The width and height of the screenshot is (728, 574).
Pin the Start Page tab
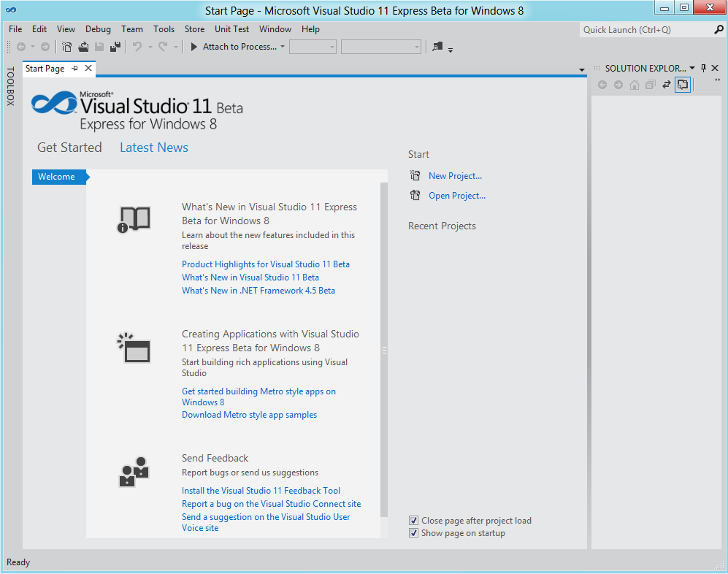tap(74, 68)
